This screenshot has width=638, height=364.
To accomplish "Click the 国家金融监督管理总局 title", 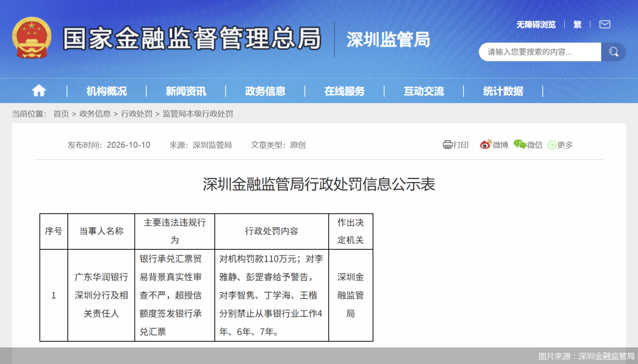I will pos(192,39).
